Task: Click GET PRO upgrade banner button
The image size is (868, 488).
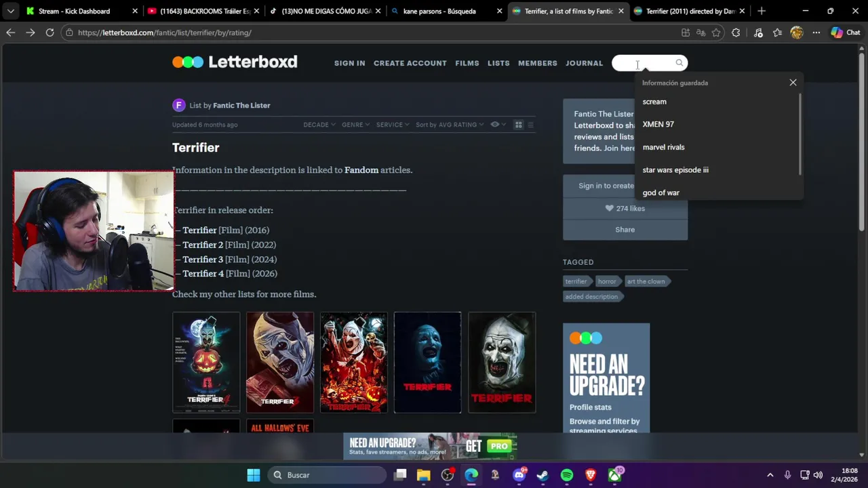Action: click(x=488, y=446)
